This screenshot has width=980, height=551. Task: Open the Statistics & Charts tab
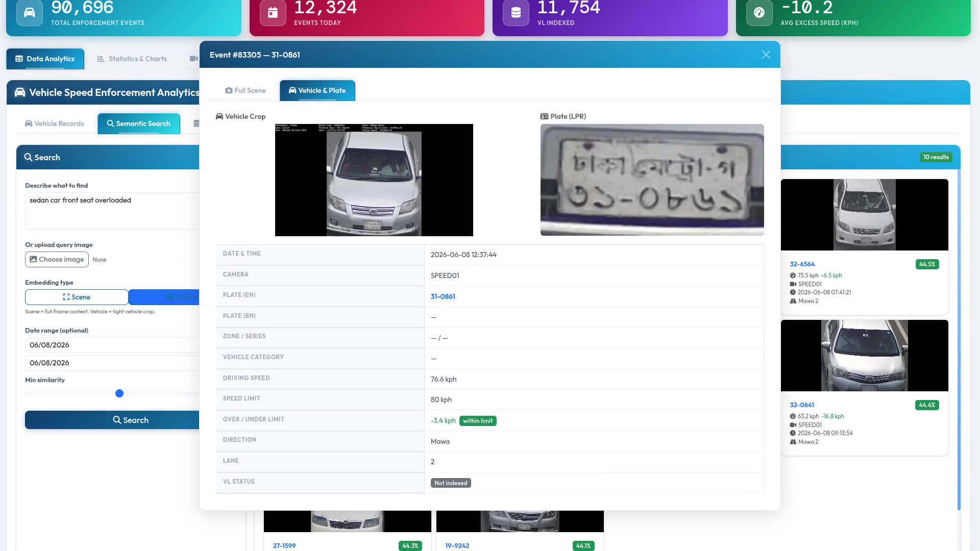point(132,59)
